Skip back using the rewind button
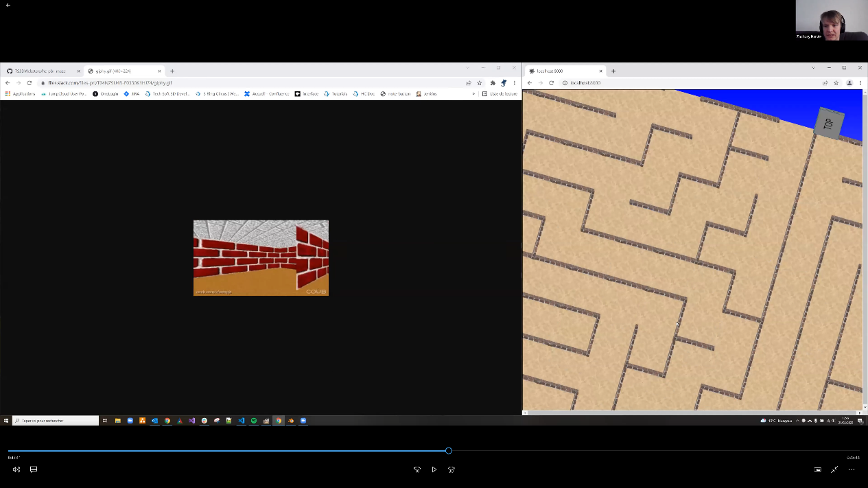The height and width of the screenshot is (488, 868). point(417,469)
